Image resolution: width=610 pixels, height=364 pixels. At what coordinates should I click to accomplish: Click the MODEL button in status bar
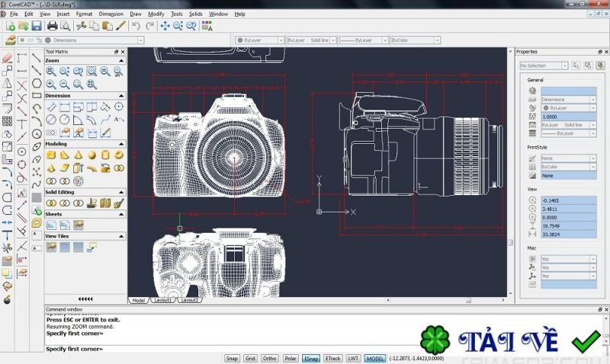pyautogui.click(x=375, y=358)
